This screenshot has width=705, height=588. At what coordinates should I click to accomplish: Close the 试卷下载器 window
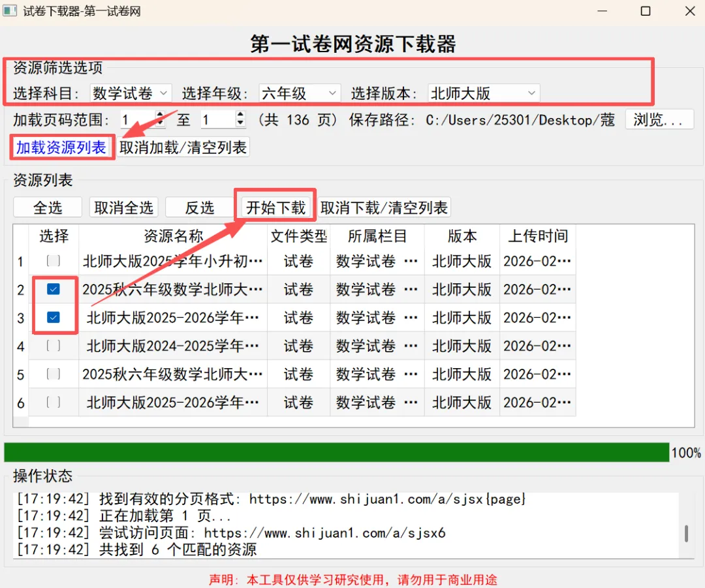tap(690, 11)
